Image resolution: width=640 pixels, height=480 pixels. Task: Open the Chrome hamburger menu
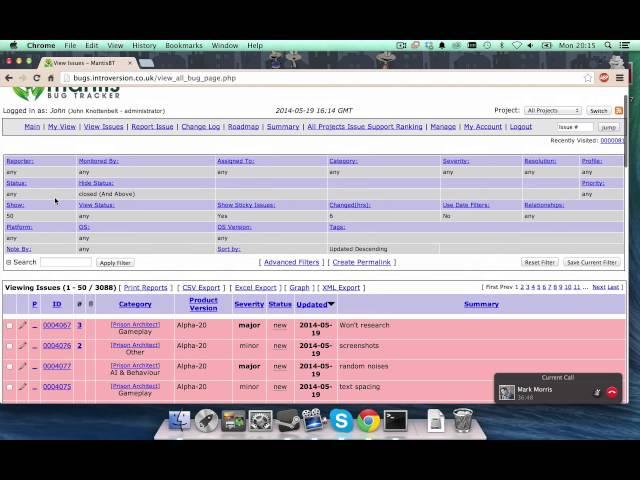[620, 78]
